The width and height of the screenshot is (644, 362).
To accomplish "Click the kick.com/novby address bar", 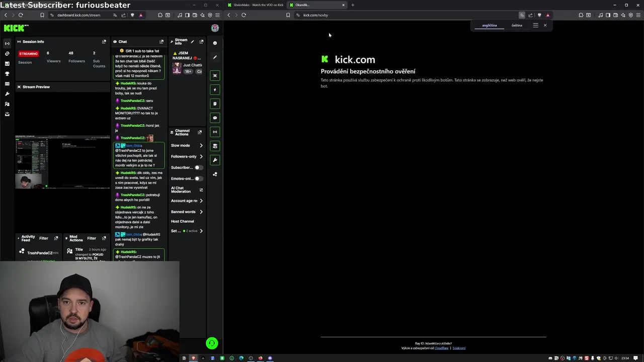I will click(315, 15).
